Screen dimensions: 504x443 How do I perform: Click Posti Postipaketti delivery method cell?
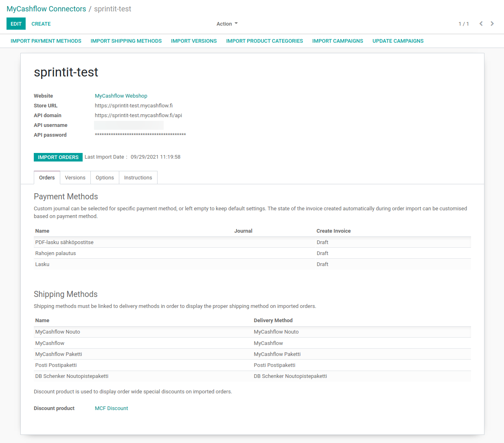click(x=275, y=365)
